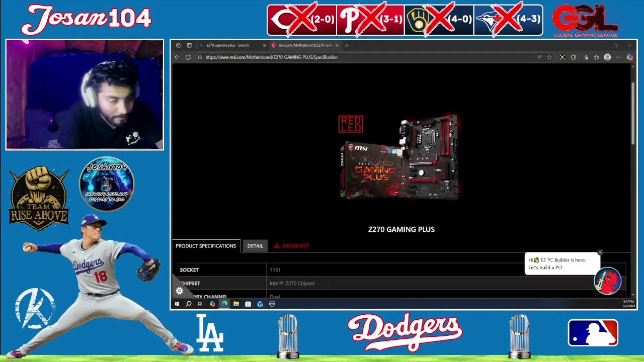Select the msi.com/Motherboard tab

pyautogui.click(x=305, y=45)
